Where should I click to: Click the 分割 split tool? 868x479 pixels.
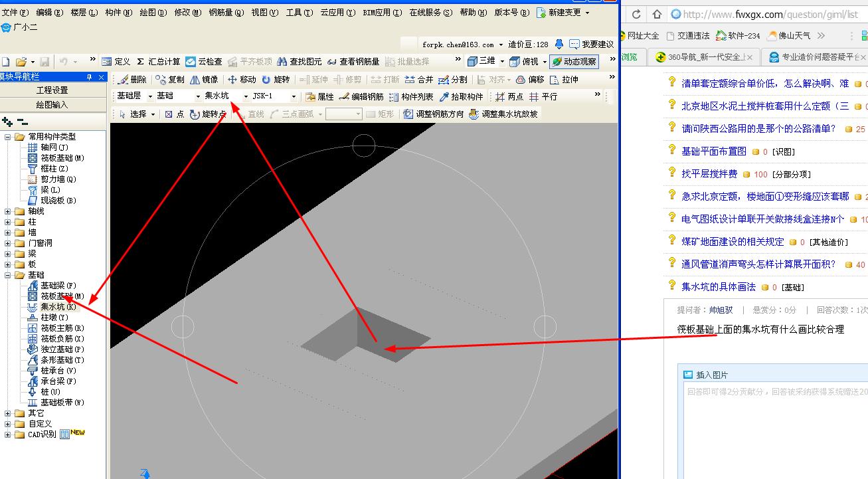pos(453,79)
